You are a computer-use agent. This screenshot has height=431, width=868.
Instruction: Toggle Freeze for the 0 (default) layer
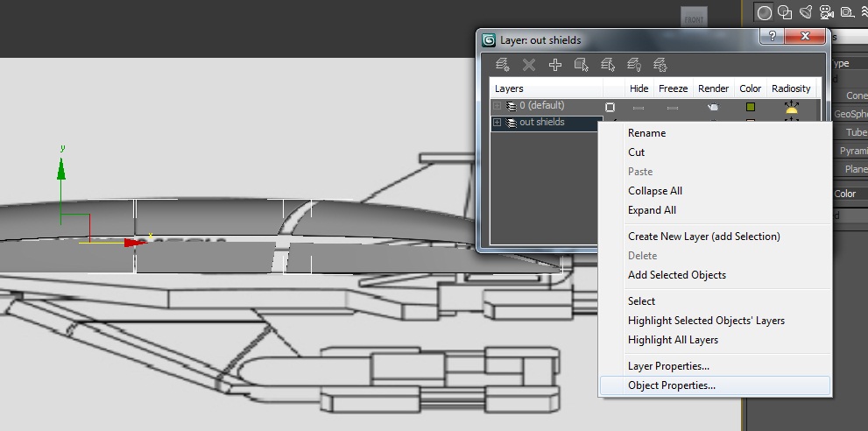pyautogui.click(x=672, y=107)
